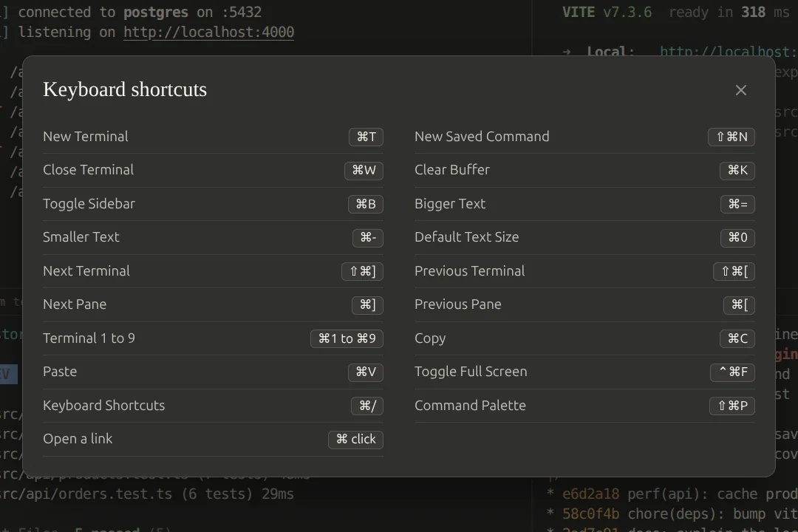
Task: Click the 'Default Text Size' label
Action: [x=467, y=237]
